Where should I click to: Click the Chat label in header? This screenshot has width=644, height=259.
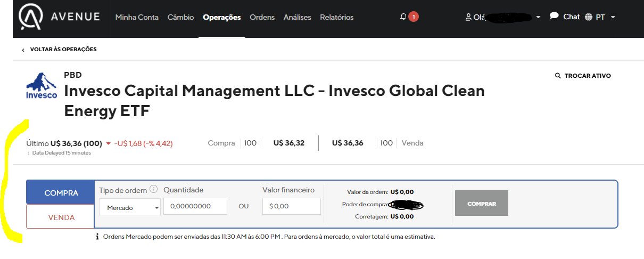tap(571, 17)
